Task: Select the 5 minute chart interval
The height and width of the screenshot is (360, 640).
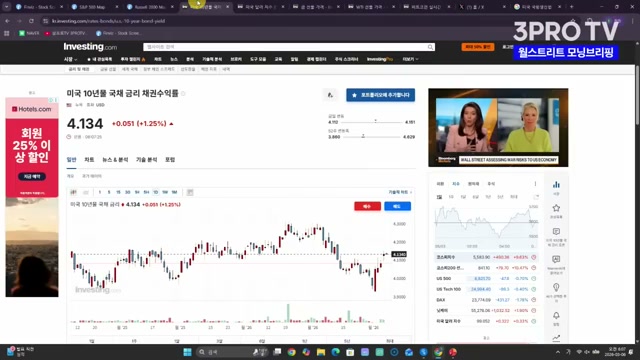Action: click(x=109, y=192)
